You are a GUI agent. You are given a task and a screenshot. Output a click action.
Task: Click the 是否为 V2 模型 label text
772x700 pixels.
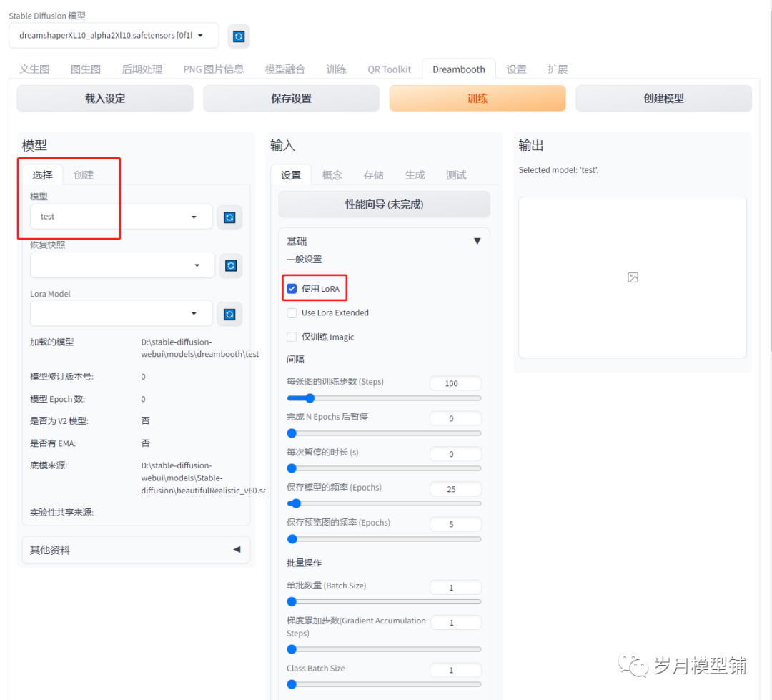pyautogui.click(x=59, y=420)
